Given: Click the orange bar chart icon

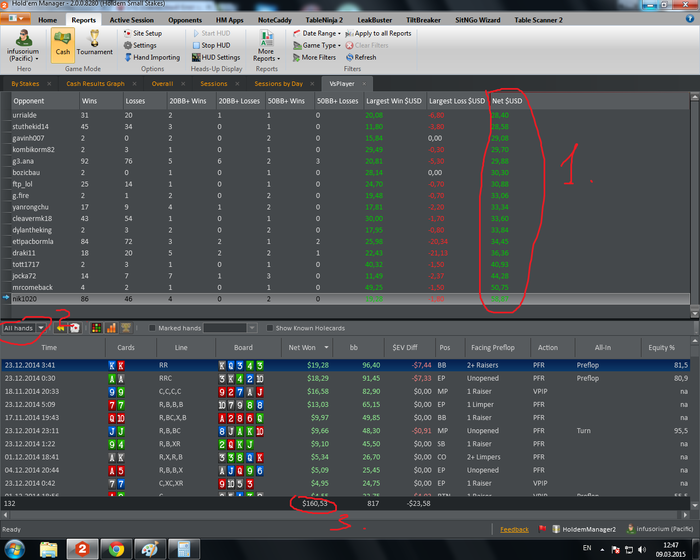Looking at the screenshot, I should (111, 328).
